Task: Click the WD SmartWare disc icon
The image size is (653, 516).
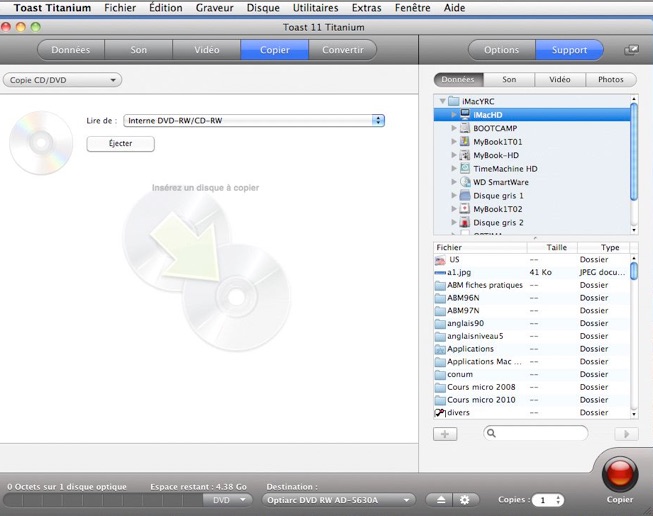Action: (x=465, y=182)
